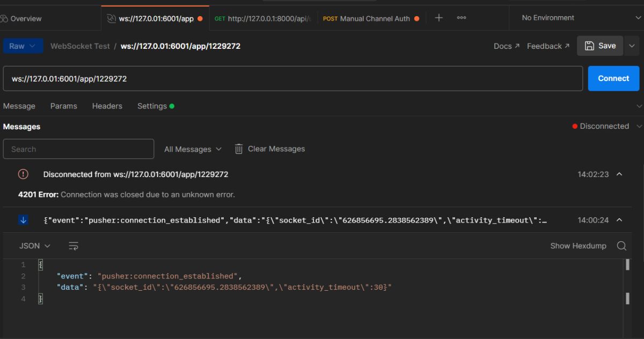
Task: Open the Feedback link
Action: pyautogui.click(x=548, y=46)
